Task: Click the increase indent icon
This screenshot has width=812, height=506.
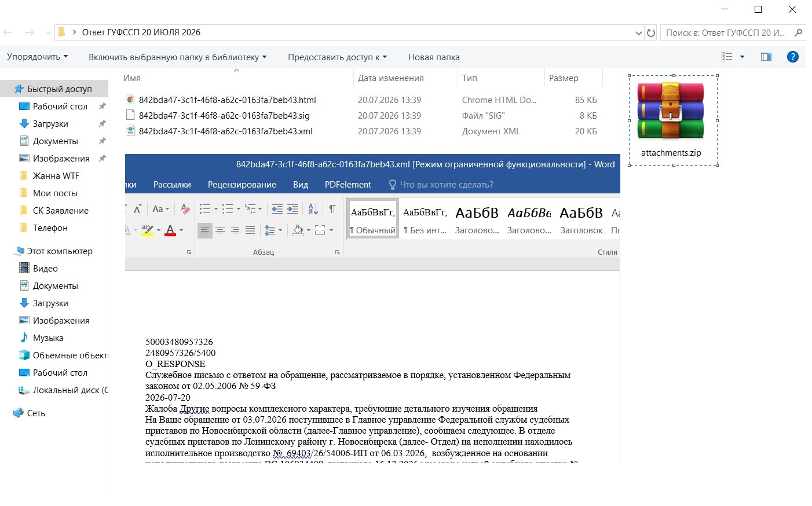Action: (292, 209)
